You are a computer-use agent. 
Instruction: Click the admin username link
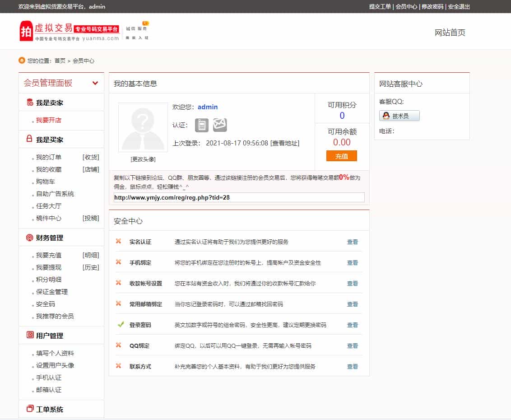point(208,107)
